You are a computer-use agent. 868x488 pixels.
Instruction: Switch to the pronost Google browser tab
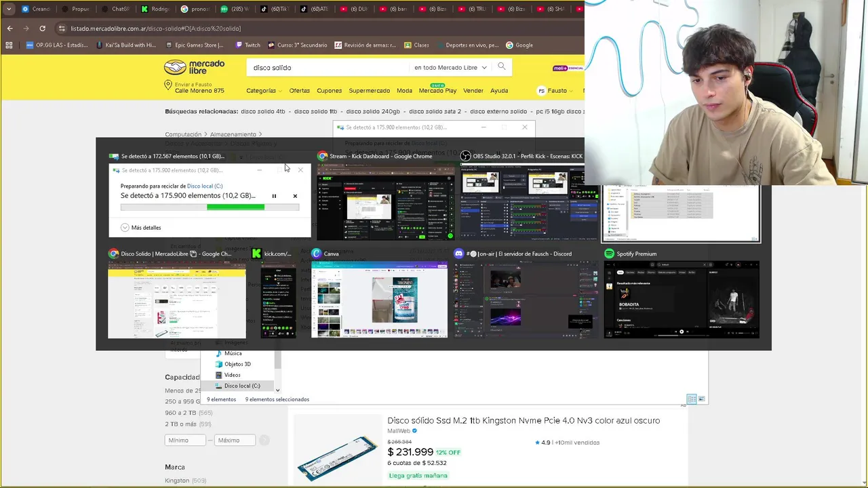click(x=195, y=9)
